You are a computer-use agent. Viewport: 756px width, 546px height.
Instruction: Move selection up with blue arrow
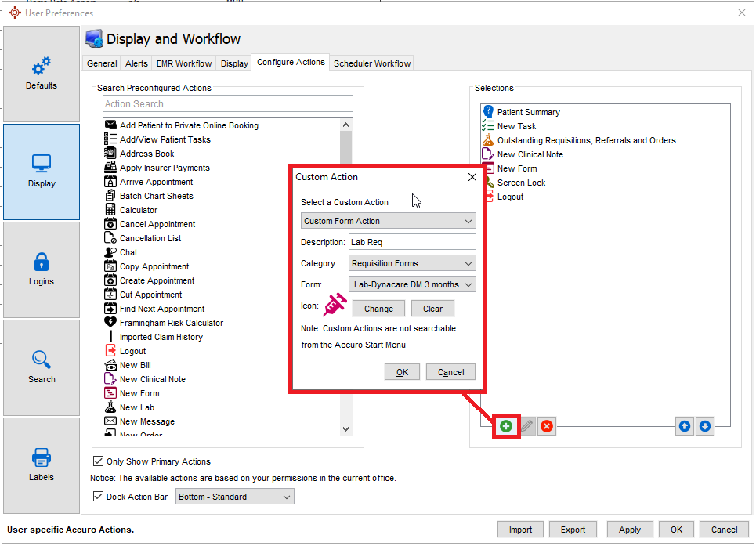pyautogui.click(x=685, y=426)
